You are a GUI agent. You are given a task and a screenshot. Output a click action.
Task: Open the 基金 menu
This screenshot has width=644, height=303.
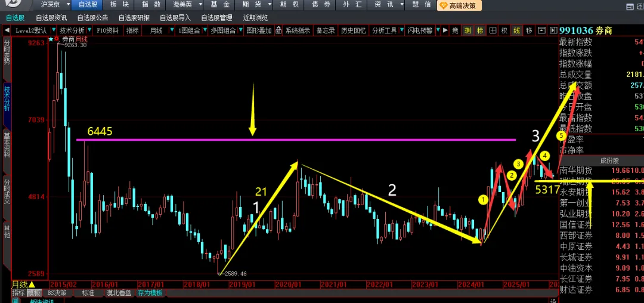[x=220, y=5]
